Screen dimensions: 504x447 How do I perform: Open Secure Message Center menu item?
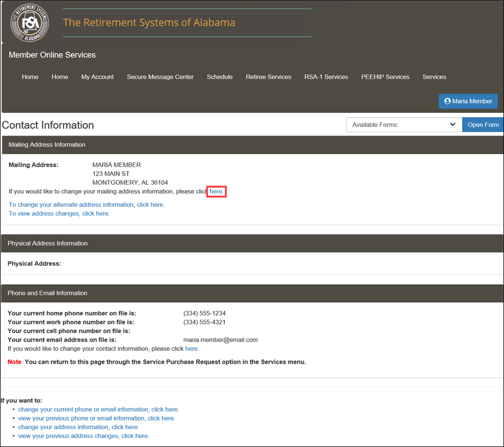(160, 77)
